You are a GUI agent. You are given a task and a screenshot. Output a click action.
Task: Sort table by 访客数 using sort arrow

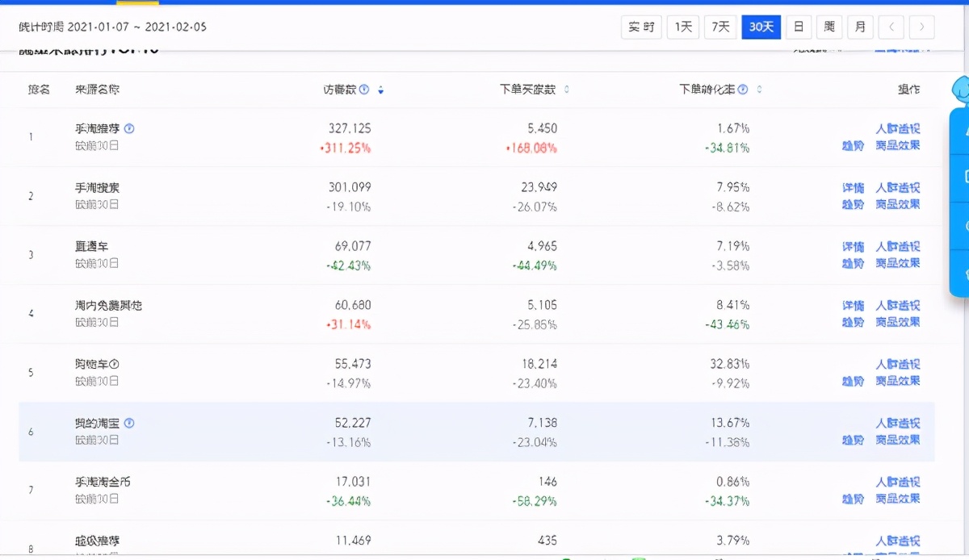(381, 90)
